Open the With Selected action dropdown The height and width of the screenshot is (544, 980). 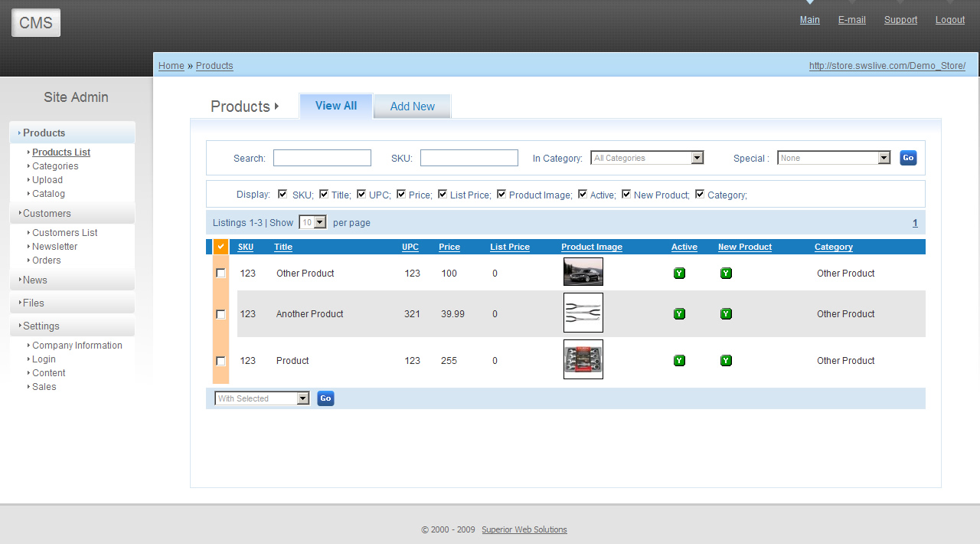(262, 398)
